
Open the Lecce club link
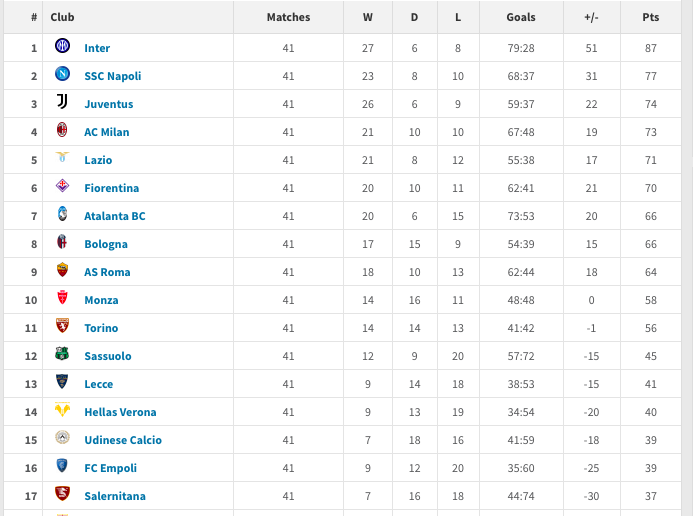coord(99,384)
